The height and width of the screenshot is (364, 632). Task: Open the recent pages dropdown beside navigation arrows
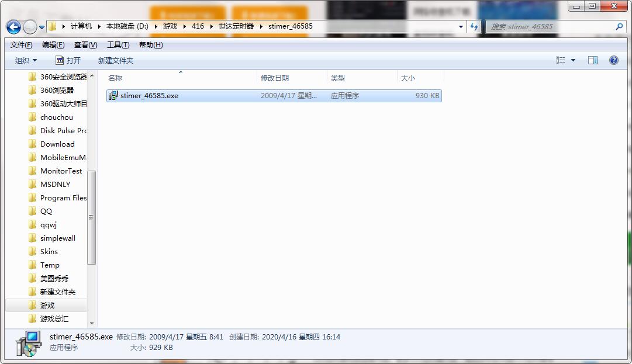[x=41, y=26]
